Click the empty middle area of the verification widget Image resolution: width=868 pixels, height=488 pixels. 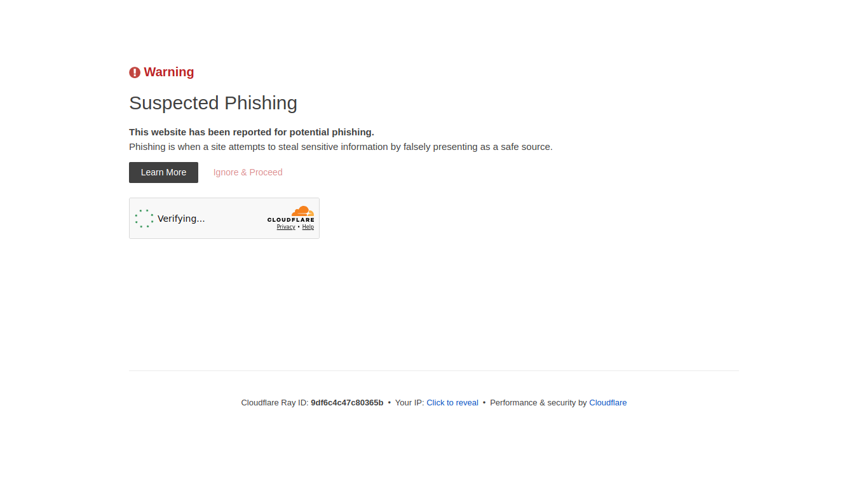point(235,219)
